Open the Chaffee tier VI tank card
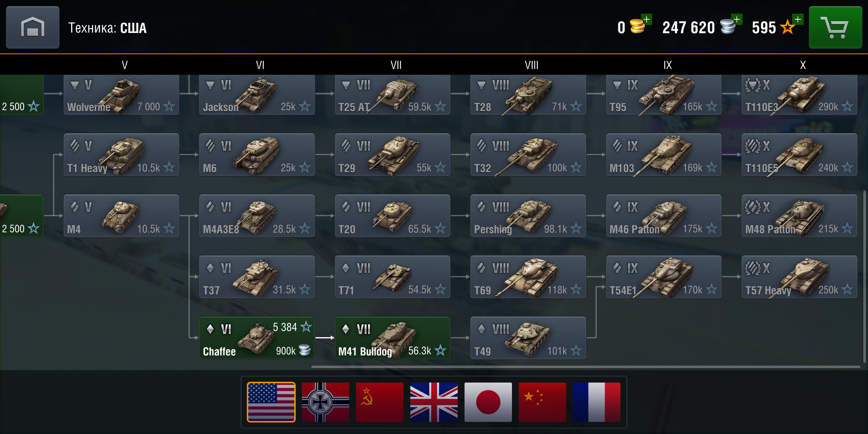This screenshot has width=868, height=434. (x=257, y=338)
